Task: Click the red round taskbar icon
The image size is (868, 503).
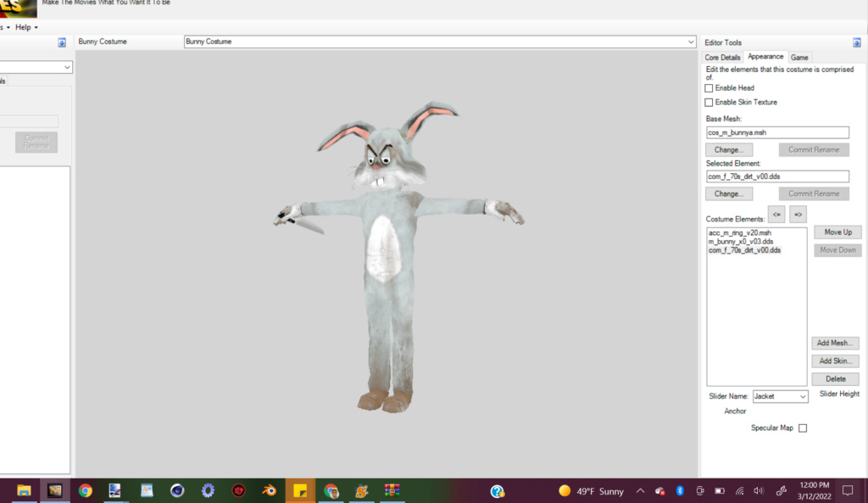Action: [238, 491]
